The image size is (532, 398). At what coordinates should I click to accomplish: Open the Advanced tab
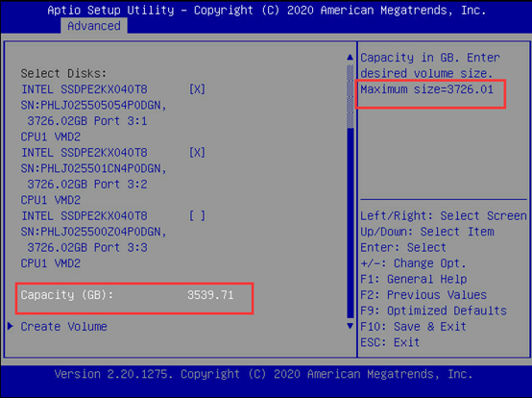pos(94,26)
